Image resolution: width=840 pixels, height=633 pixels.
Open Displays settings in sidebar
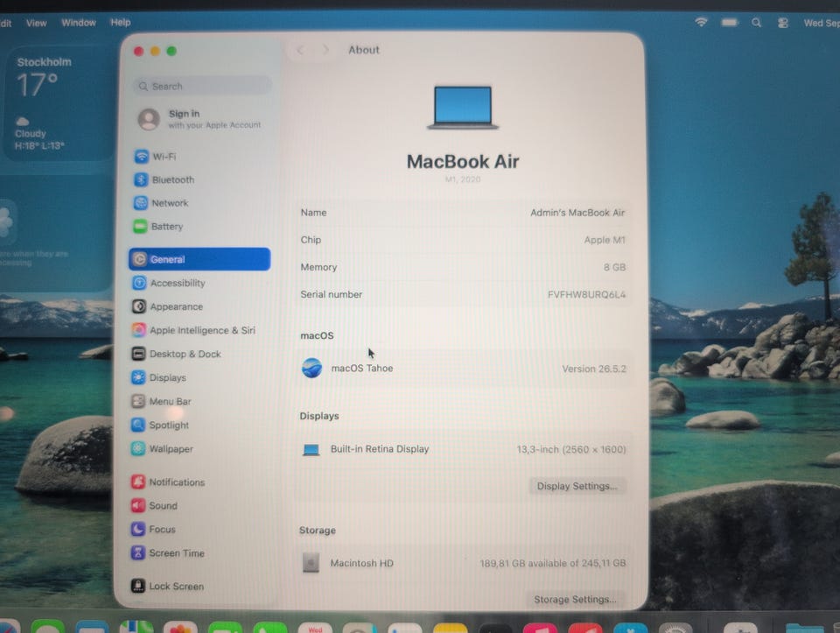coord(199,377)
